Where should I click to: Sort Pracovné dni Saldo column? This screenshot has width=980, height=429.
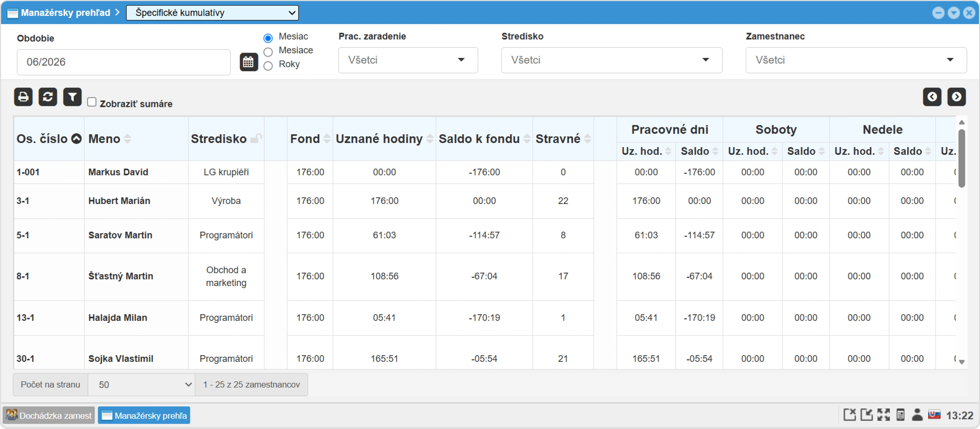(715, 151)
